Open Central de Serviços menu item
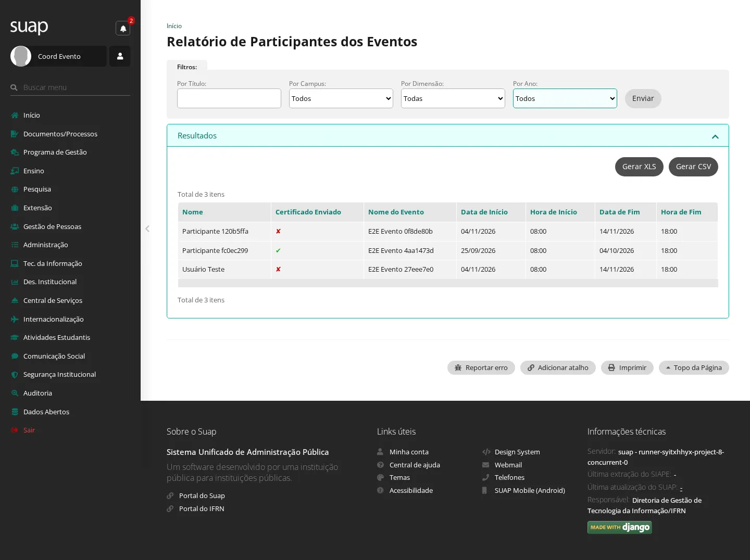 53,300
